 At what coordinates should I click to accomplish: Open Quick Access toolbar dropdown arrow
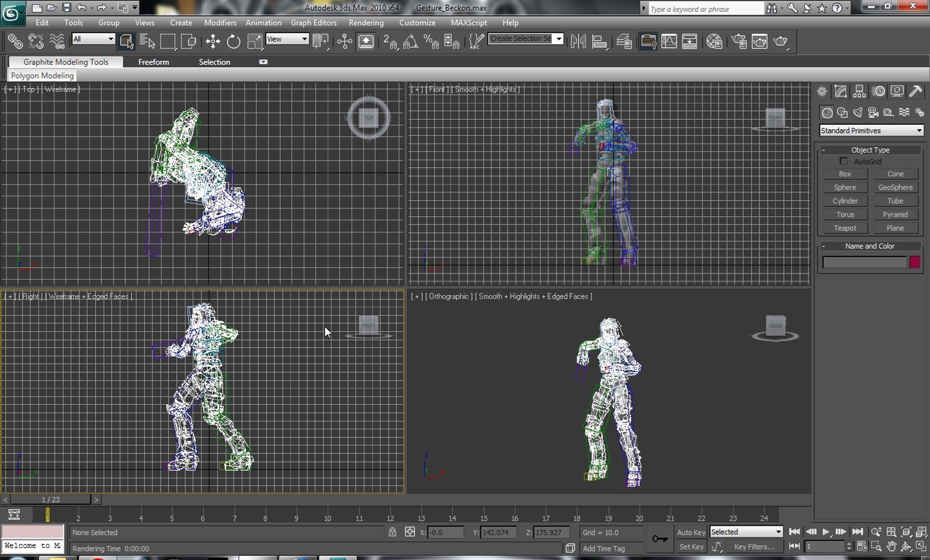pos(135,7)
